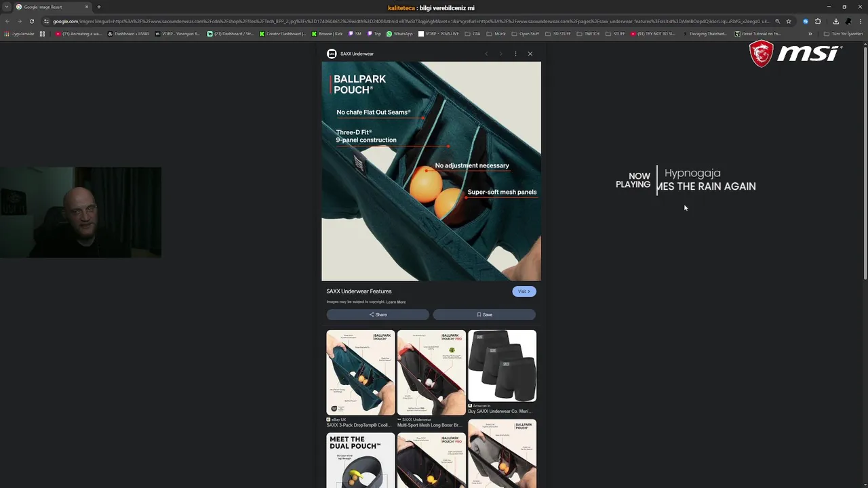The height and width of the screenshot is (488, 868).
Task: Click the Buy SAXX Underwear Co. Men's caption
Action: (x=500, y=411)
